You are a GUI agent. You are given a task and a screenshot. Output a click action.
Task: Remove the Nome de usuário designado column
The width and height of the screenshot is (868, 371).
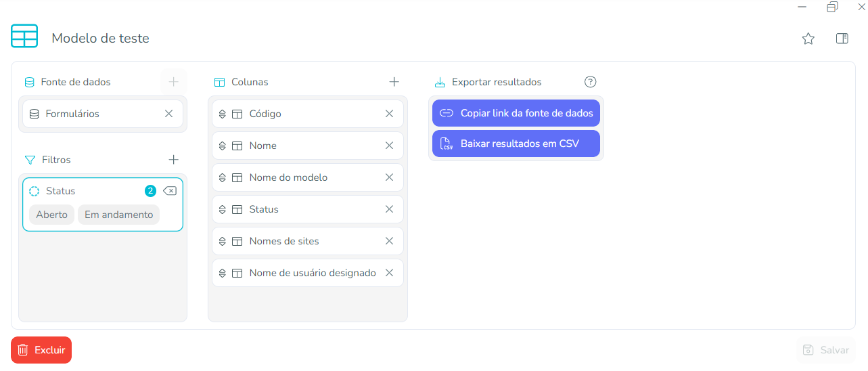click(390, 273)
